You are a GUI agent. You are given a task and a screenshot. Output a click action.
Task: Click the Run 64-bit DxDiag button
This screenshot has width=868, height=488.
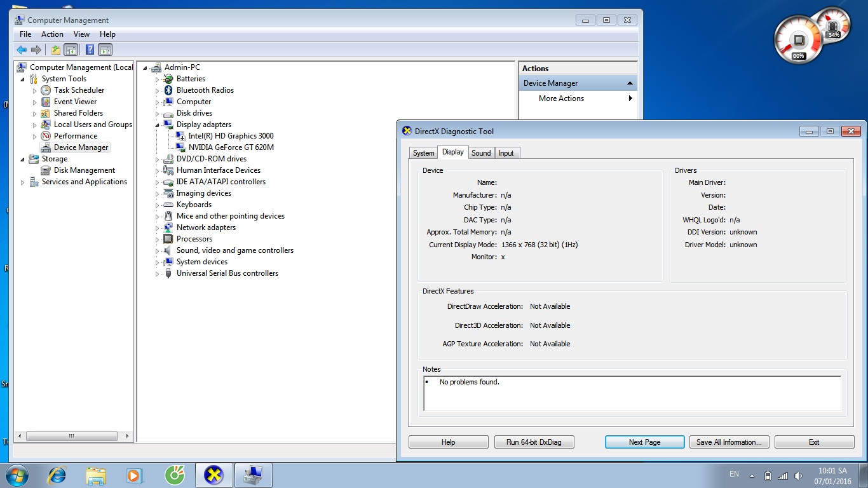pyautogui.click(x=534, y=442)
